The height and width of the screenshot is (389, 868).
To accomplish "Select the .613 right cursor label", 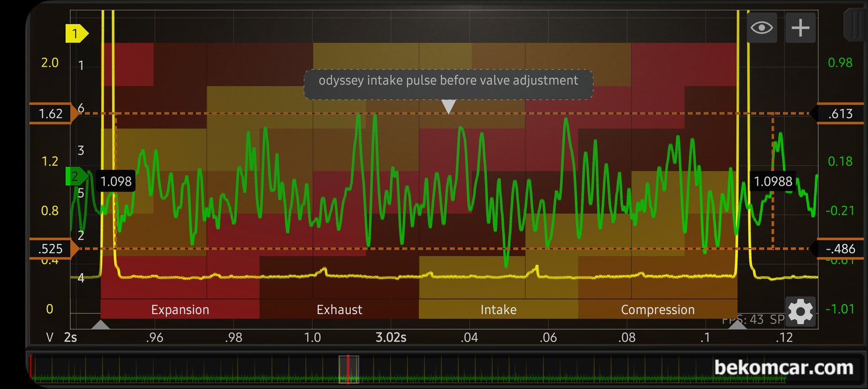I will click(837, 114).
